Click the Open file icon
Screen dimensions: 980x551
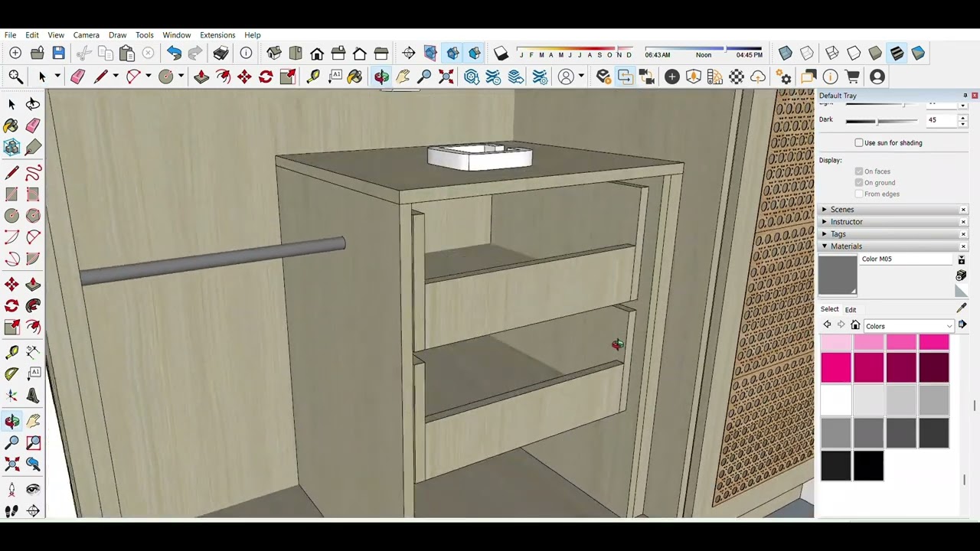click(x=37, y=53)
